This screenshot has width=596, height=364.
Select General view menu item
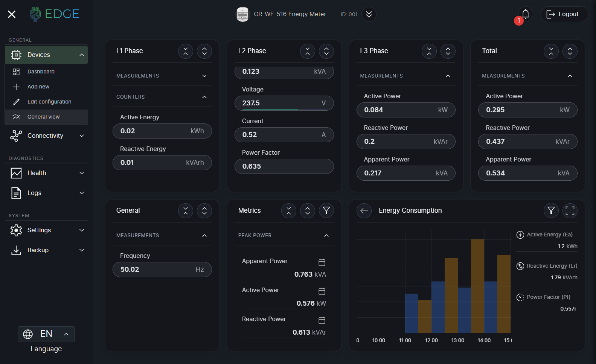coord(46,117)
